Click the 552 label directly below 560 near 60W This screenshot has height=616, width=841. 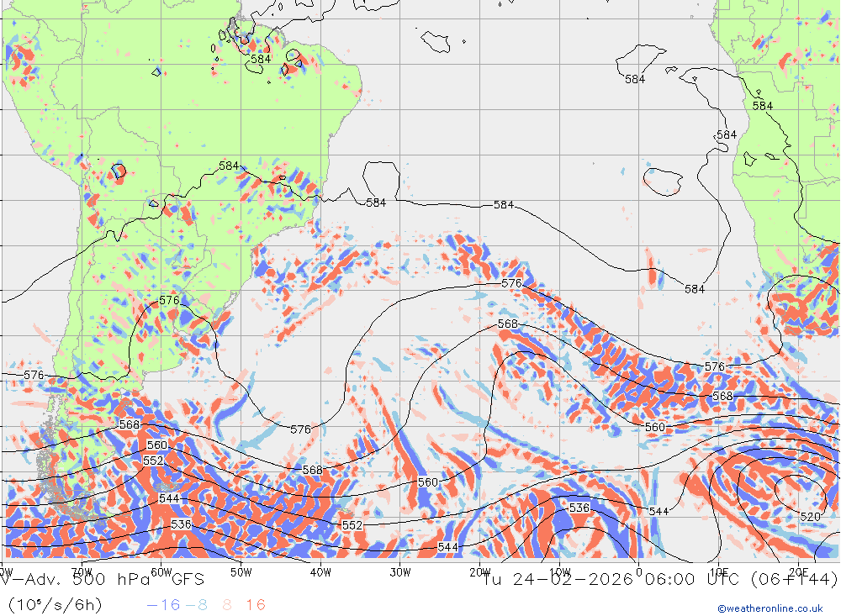(x=153, y=461)
